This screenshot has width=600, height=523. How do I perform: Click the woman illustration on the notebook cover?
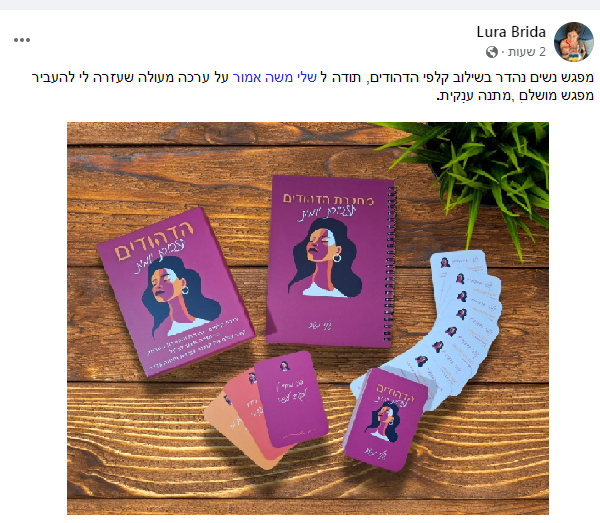(325, 257)
